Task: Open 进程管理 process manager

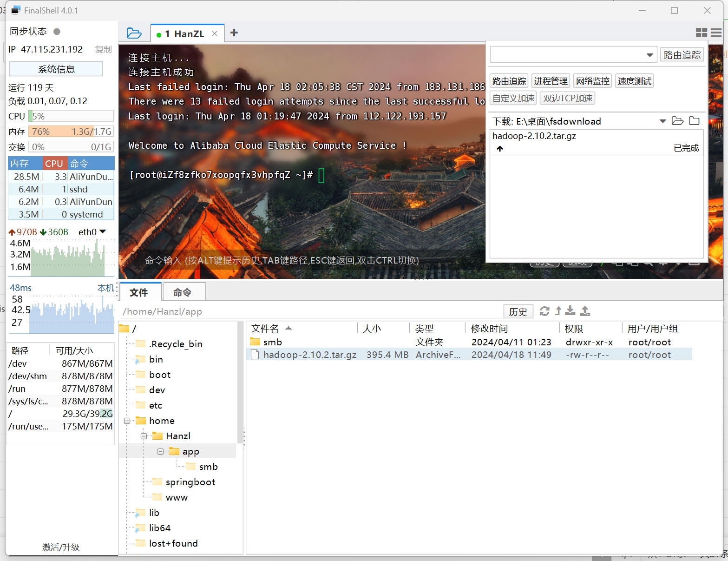Action: (x=551, y=81)
